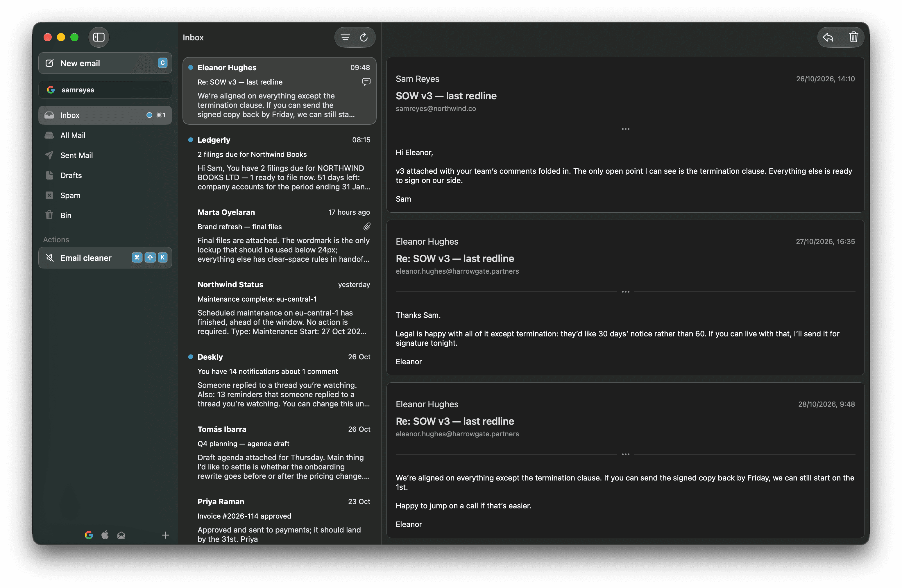Add an Apple iCloud account icon
Image resolution: width=902 pixels, height=588 pixels.
coord(105,535)
